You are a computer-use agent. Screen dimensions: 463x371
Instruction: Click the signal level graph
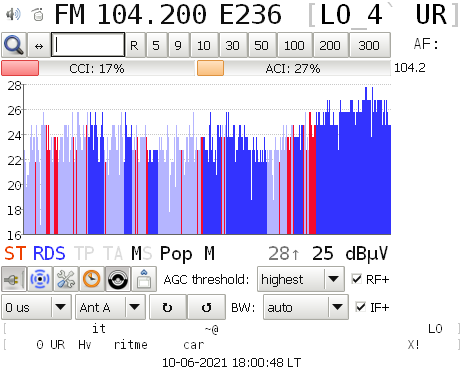(x=207, y=160)
